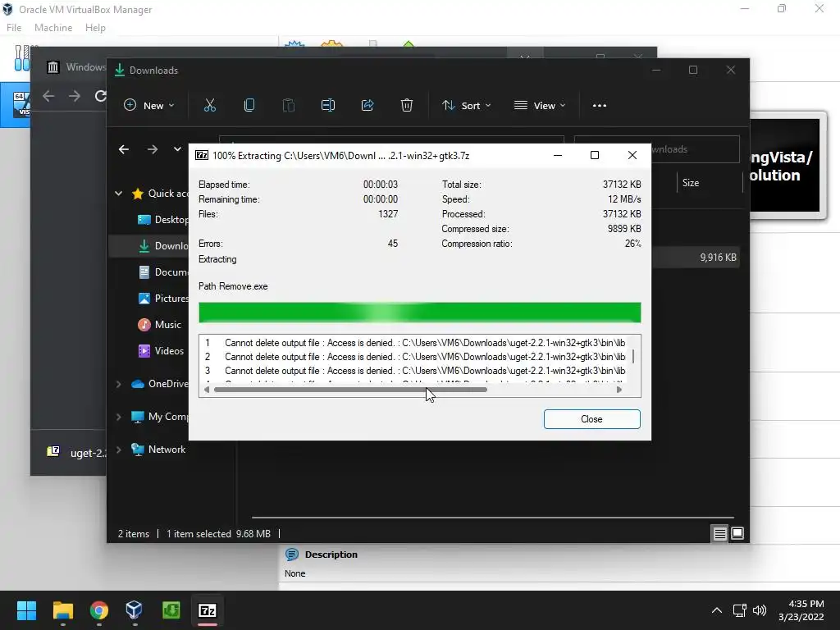Click the vertical scrollbar thumb in error list
The image size is (840, 630).
pos(633,356)
